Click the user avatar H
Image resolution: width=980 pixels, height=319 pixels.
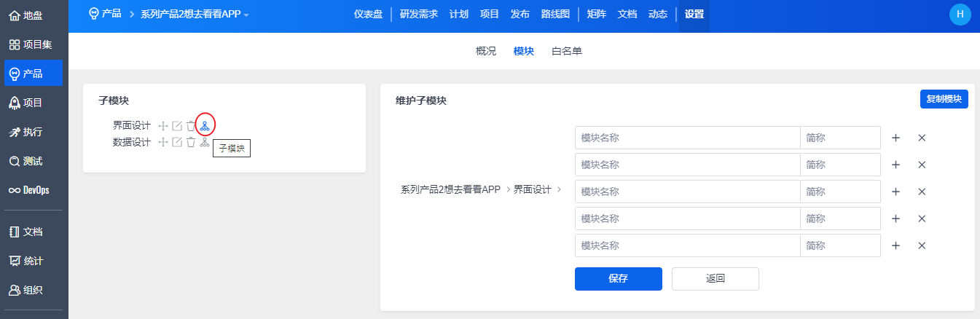tap(960, 15)
